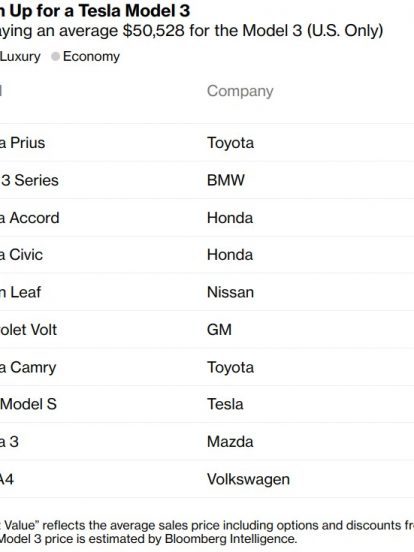Click Honda in the Civic row
This screenshot has width=414, height=552.
[230, 255]
